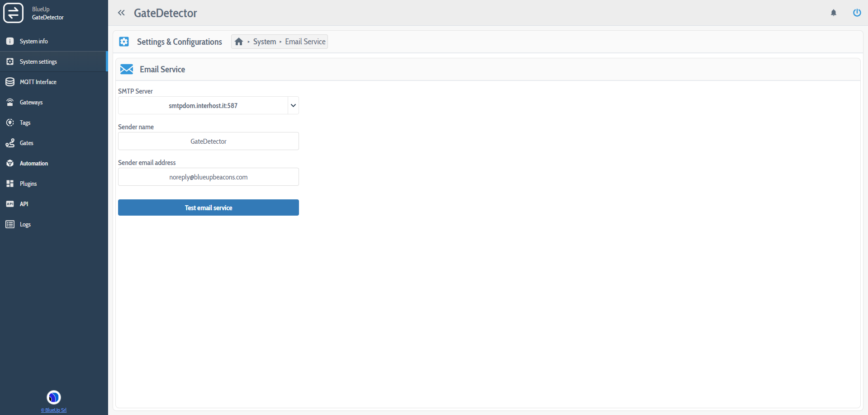The width and height of the screenshot is (868, 415).
Task: Click the Email Service envelope icon
Action: click(x=127, y=69)
